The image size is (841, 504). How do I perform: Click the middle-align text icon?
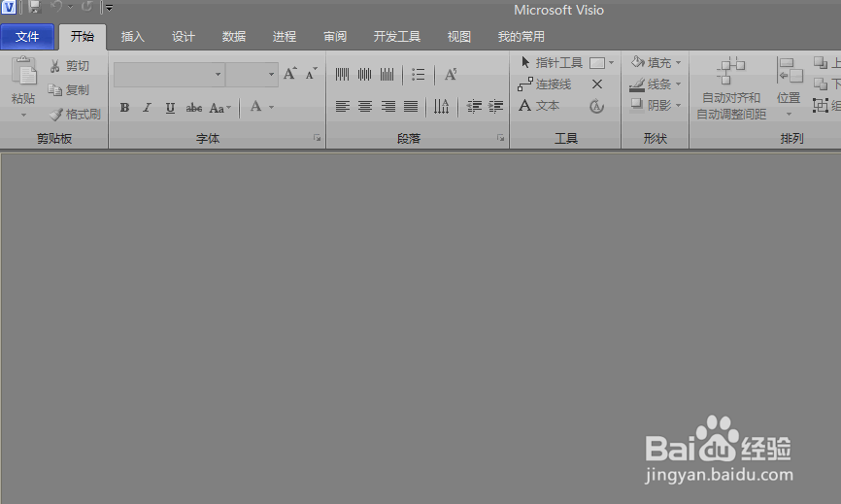click(x=365, y=74)
